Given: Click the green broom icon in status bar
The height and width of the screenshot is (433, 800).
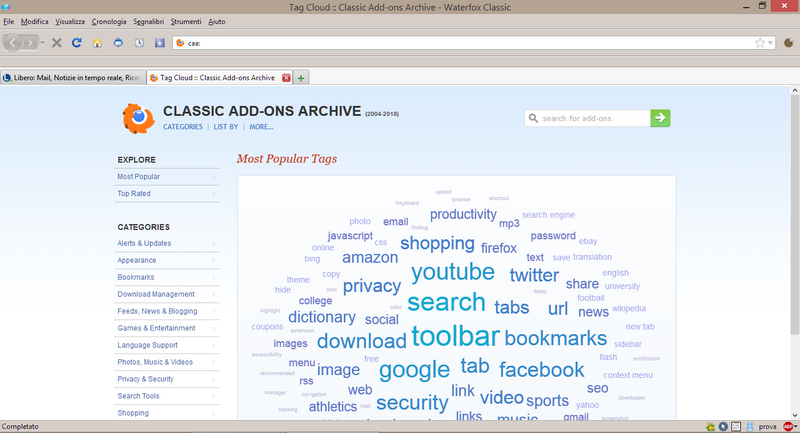Looking at the screenshot, I should (710, 426).
